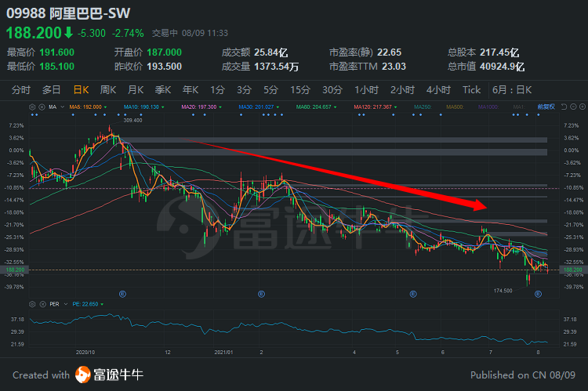
Task: Switch to 1分 one-minute chart
Action: point(217,90)
